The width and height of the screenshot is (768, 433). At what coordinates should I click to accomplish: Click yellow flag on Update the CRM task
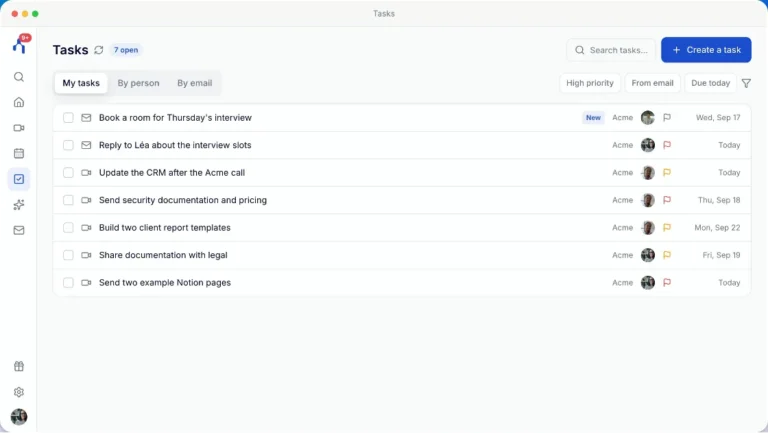click(667, 172)
